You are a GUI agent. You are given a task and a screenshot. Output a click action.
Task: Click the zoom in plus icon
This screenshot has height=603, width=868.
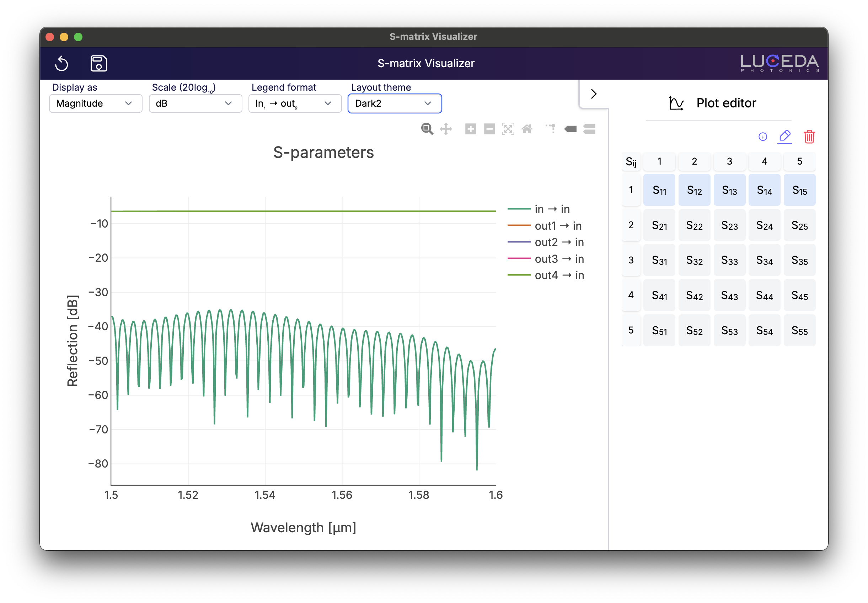pyautogui.click(x=471, y=129)
